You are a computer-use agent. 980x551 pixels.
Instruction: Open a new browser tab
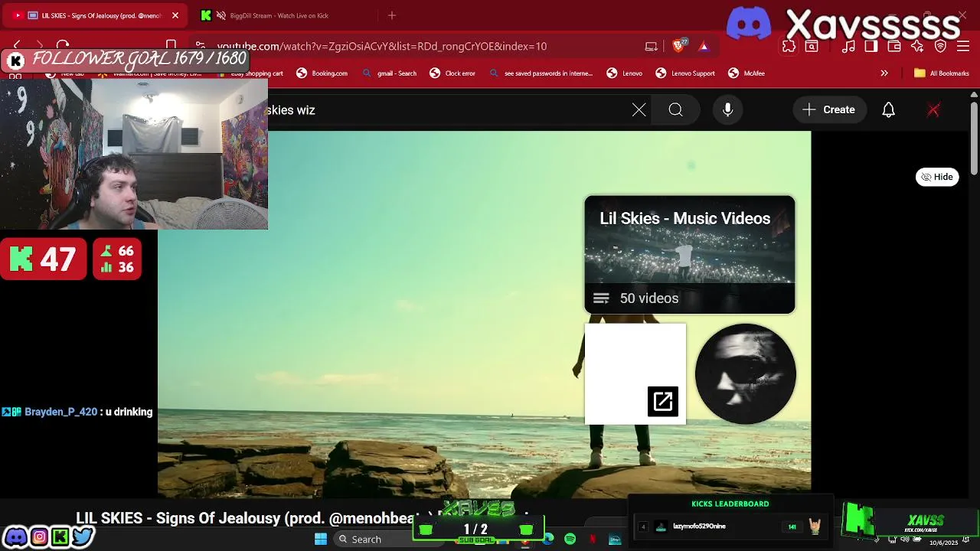(392, 15)
